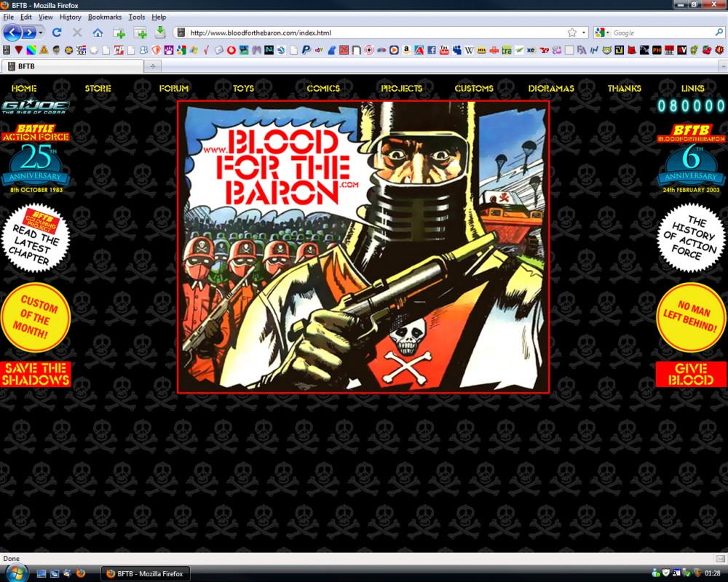This screenshot has width=728, height=582.
Task: Click the new tab plus button
Action: pos(152,66)
